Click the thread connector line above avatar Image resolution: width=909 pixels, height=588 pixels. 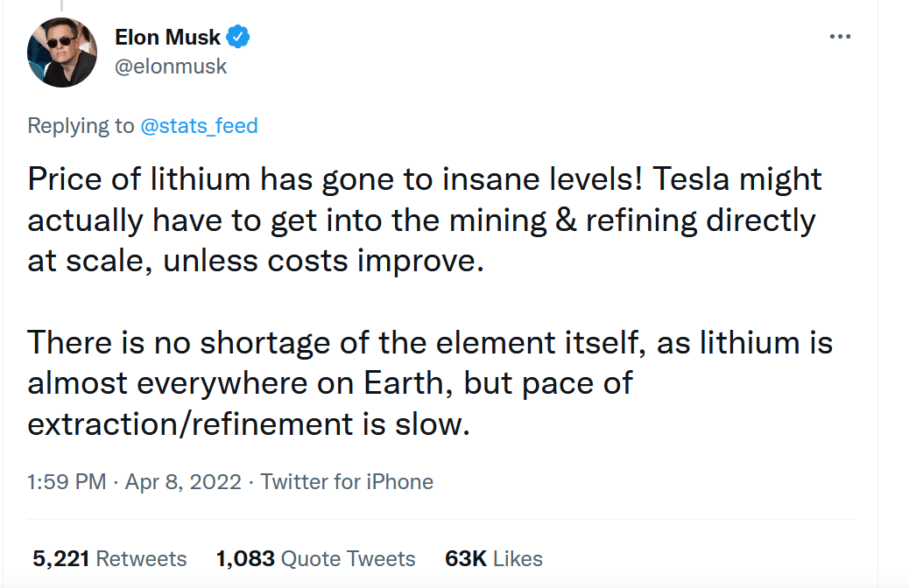click(x=61, y=6)
